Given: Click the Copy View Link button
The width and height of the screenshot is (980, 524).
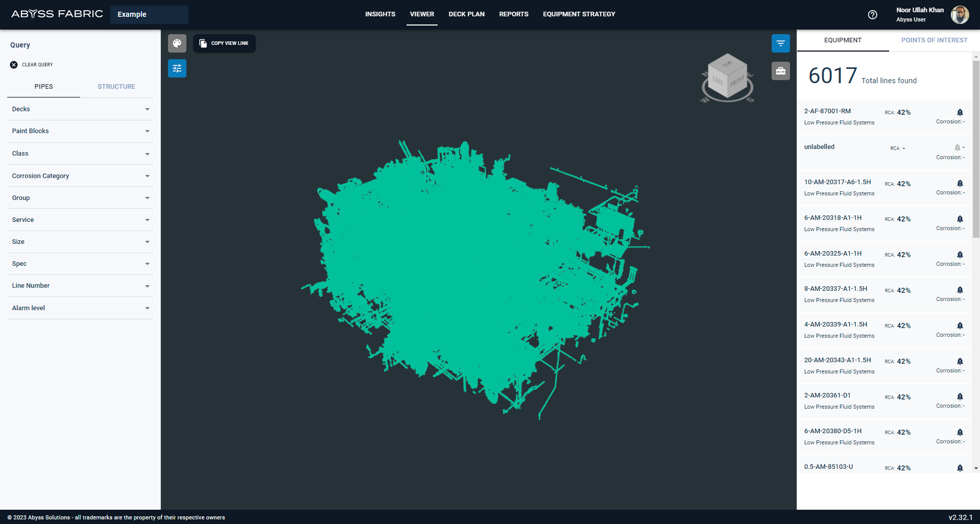Looking at the screenshot, I should pos(224,43).
